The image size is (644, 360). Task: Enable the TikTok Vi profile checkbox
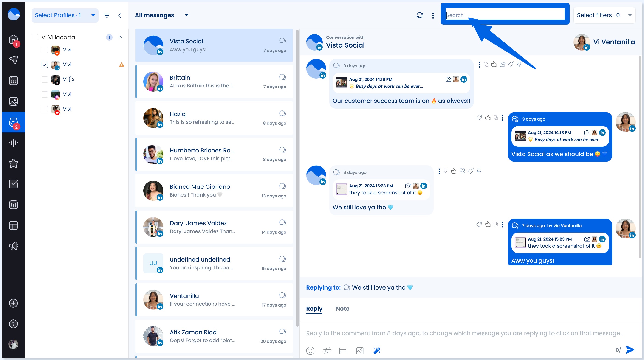(45, 79)
